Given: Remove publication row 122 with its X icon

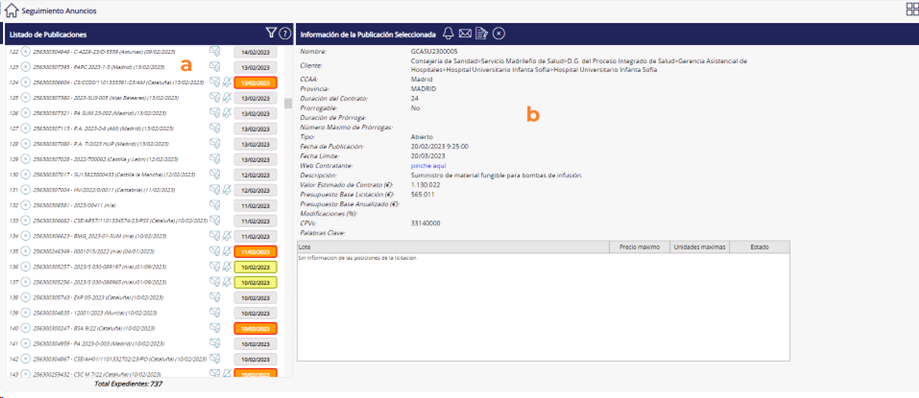Looking at the screenshot, I should [x=26, y=52].
